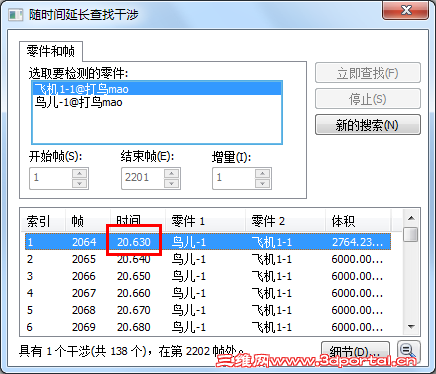436x374 pixels.
Task: Decrease the 开始帧 value with down arrow
Action: 80,183
